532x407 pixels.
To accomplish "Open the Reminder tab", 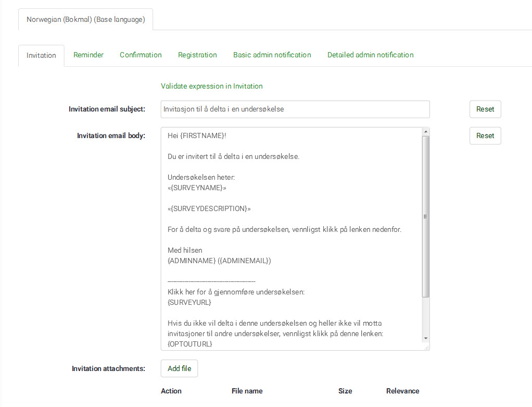I will 88,55.
